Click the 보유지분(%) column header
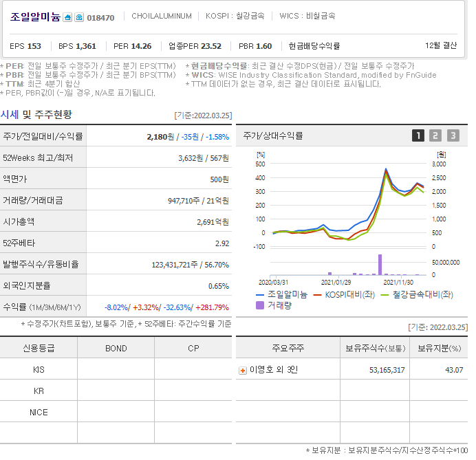476x460 pixels. point(440,348)
